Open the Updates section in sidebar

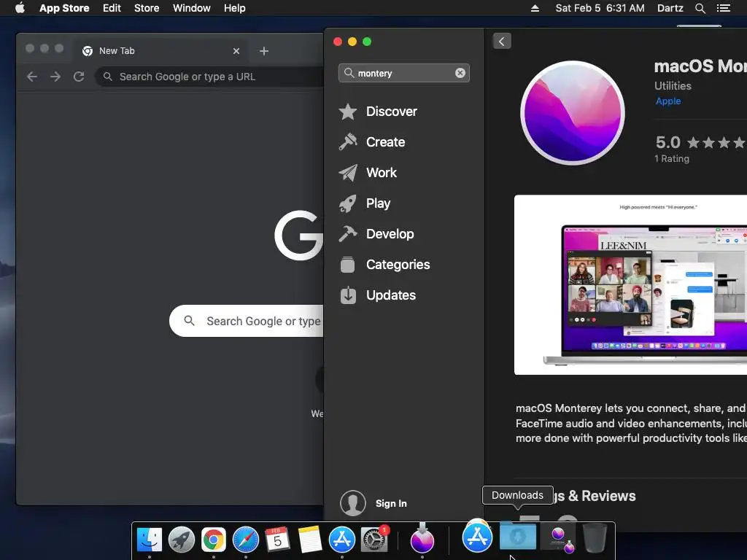point(391,295)
